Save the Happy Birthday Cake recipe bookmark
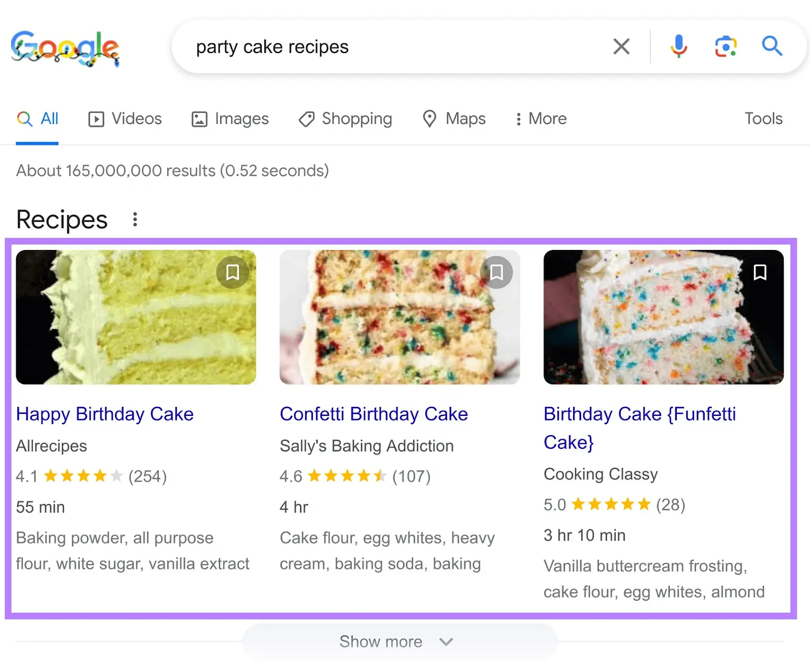810x672 pixels. pyautogui.click(x=232, y=272)
